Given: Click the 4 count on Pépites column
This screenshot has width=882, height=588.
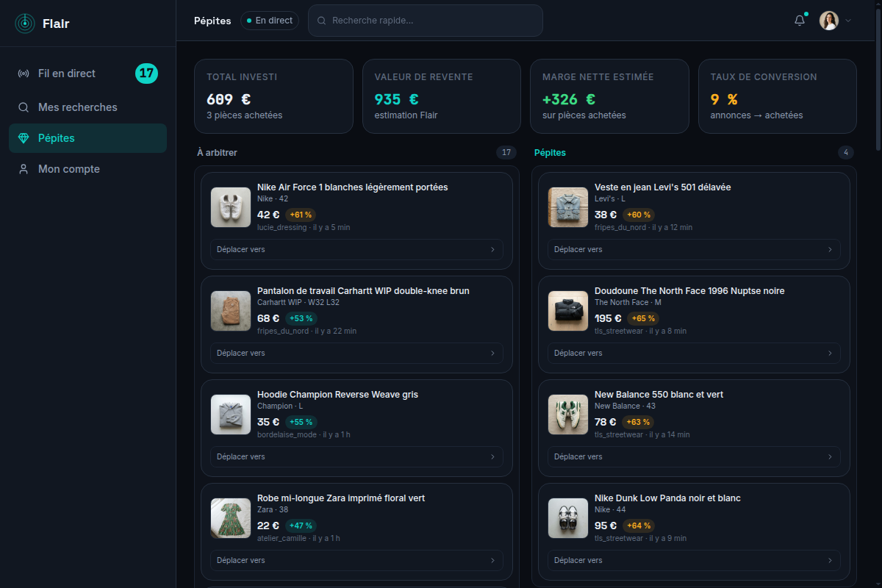Looking at the screenshot, I should (846, 153).
